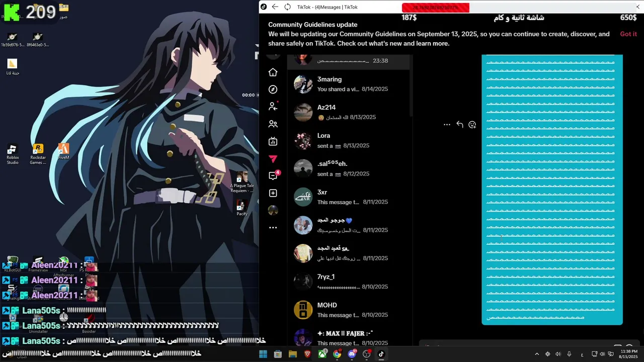Close the TikTok window with X
644x362 pixels.
pos(637,7)
